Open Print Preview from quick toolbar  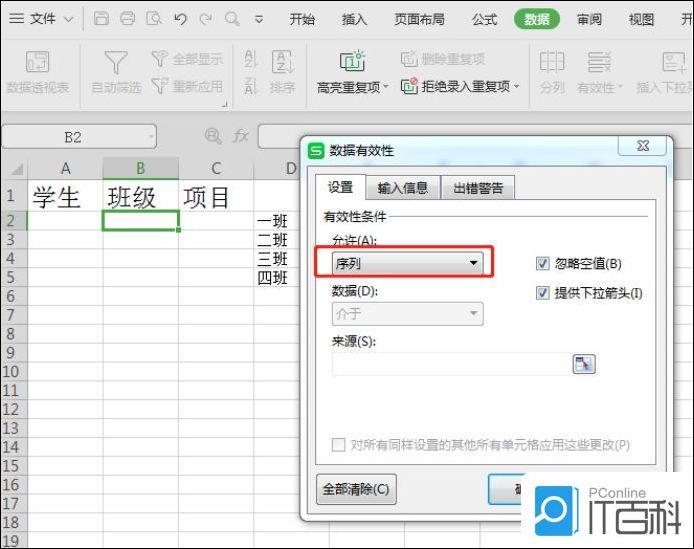click(x=154, y=19)
